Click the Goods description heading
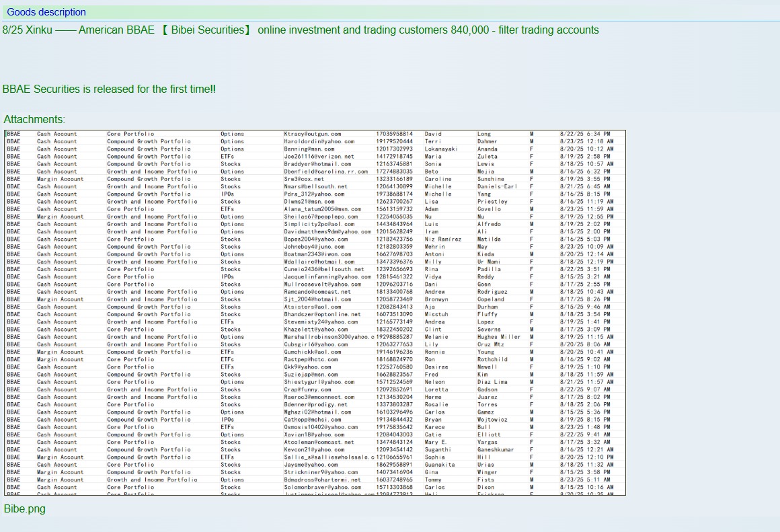The height and width of the screenshot is (532, 780). (46, 12)
